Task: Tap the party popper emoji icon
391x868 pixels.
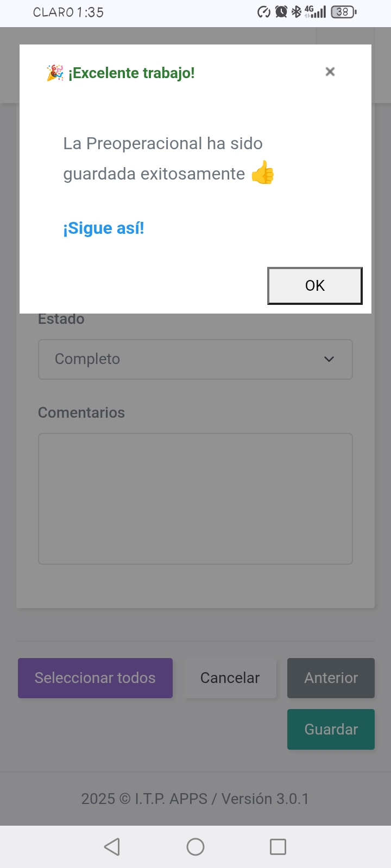Action: [55, 73]
